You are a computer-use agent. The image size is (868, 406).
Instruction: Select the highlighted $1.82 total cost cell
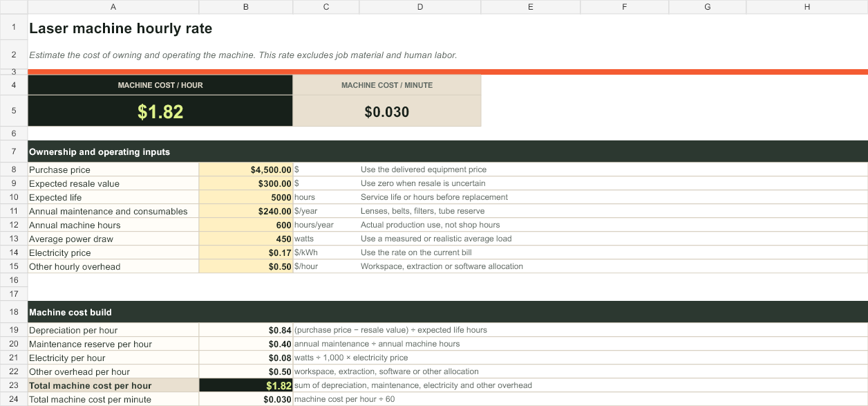[x=246, y=385]
